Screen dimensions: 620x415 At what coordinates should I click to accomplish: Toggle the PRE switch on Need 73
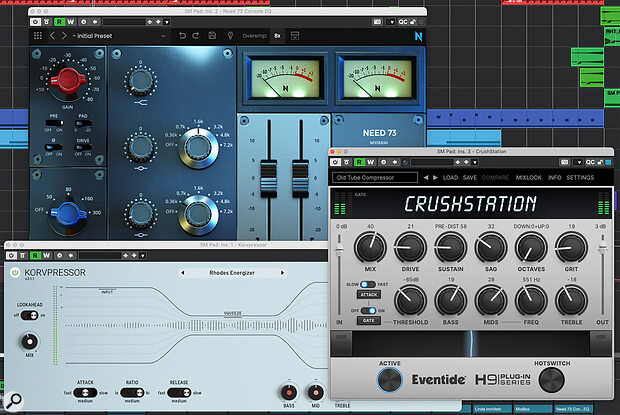(x=54, y=123)
